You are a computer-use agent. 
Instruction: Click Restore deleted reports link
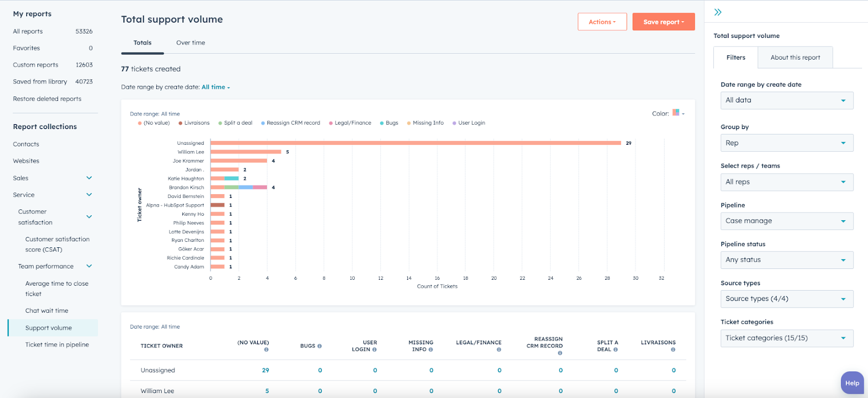47,99
